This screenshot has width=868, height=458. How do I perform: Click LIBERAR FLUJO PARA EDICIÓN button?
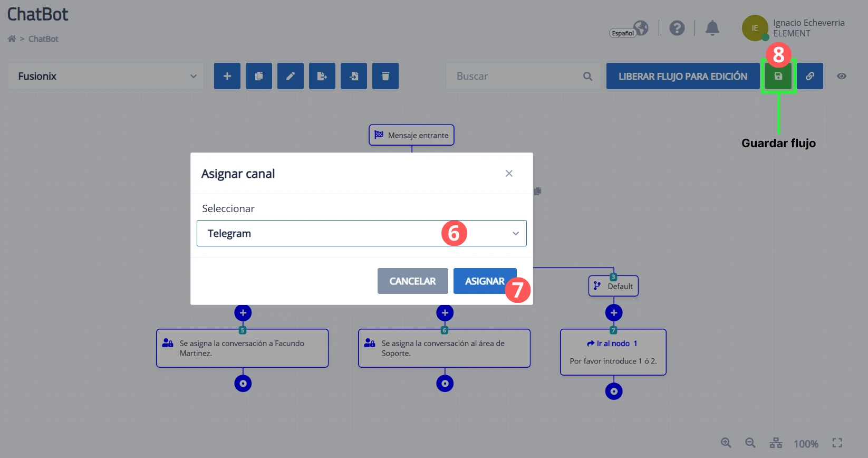coord(683,76)
